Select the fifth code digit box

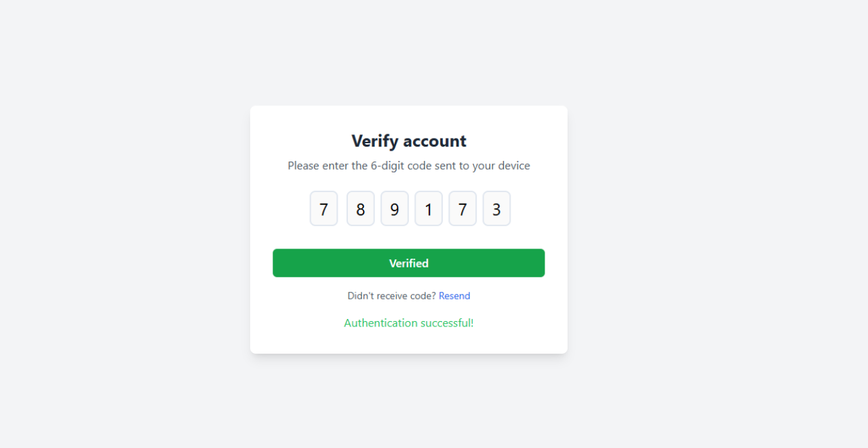click(x=462, y=208)
